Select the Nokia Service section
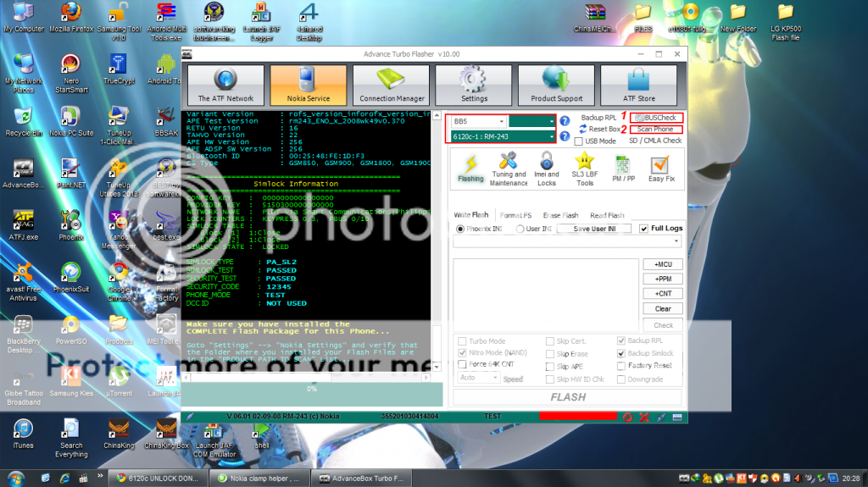This screenshot has width=868, height=487. pos(309,85)
